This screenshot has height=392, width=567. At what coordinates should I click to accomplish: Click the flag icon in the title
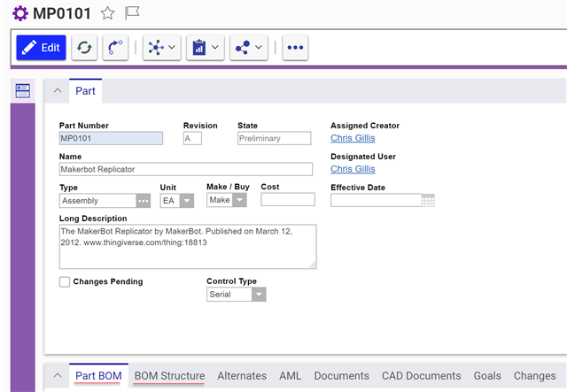click(x=132, y=12)
